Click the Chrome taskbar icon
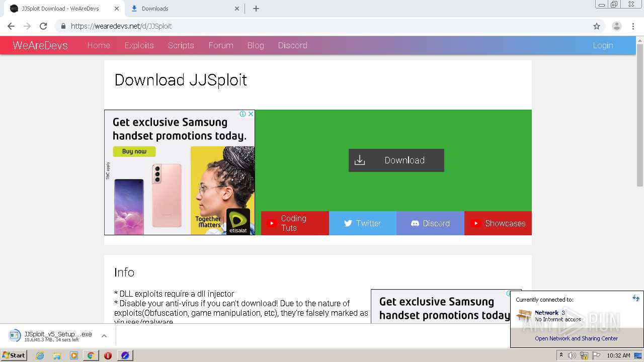Viewport: 644px width, 362px height. click(x=91, y=355)
